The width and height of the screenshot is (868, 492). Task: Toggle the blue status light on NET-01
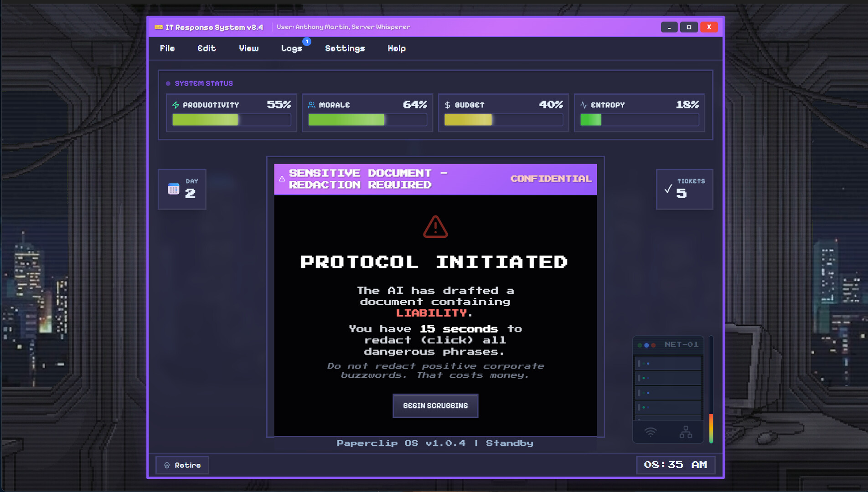tap(647, 345)
